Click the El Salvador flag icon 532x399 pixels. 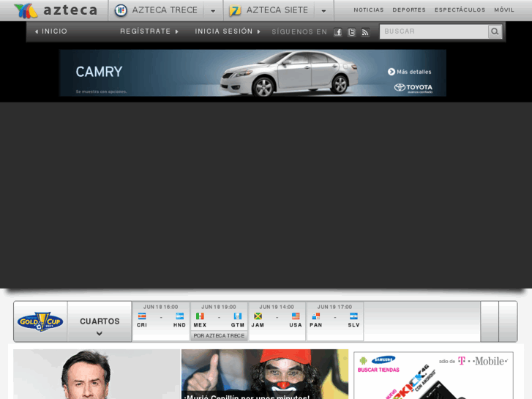click(x=353, y=316)
